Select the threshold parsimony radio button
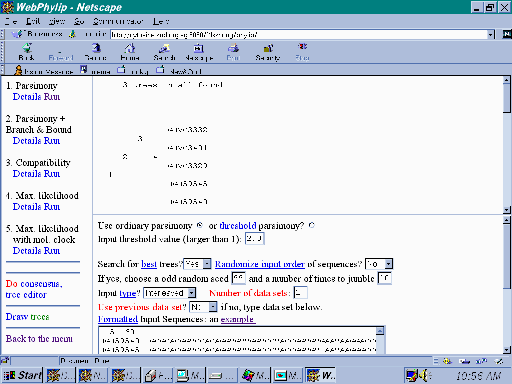 tap(312, 225)
